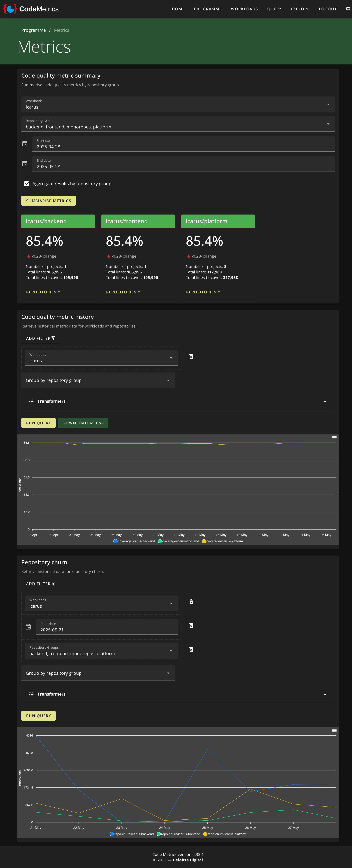Click Logout in the navigation bar
Viewport: 352px width, 868px height.
click(328, 9)
